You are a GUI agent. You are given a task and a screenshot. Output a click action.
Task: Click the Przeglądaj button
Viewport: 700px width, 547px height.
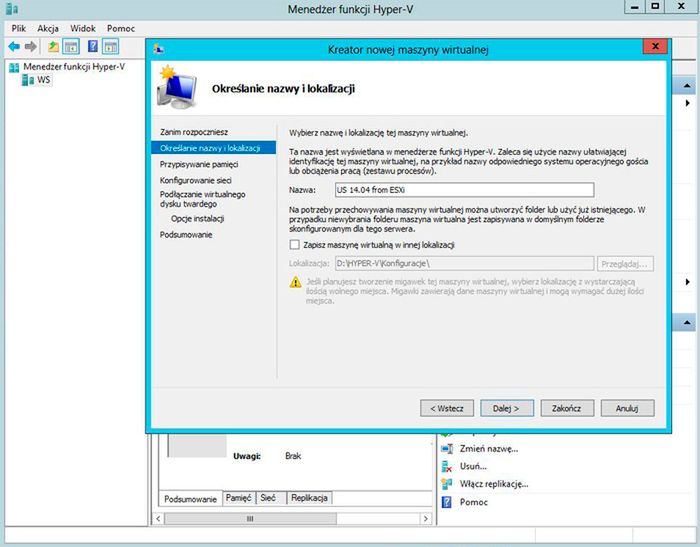(x=625, y=264)
